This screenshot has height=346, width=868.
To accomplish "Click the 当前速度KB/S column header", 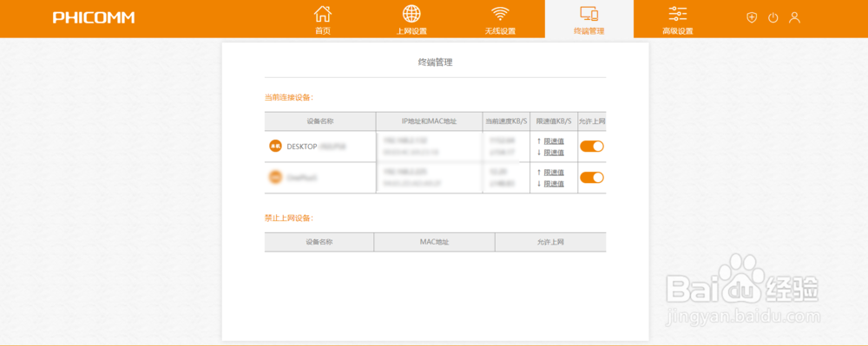I will [x=506, y=121].
